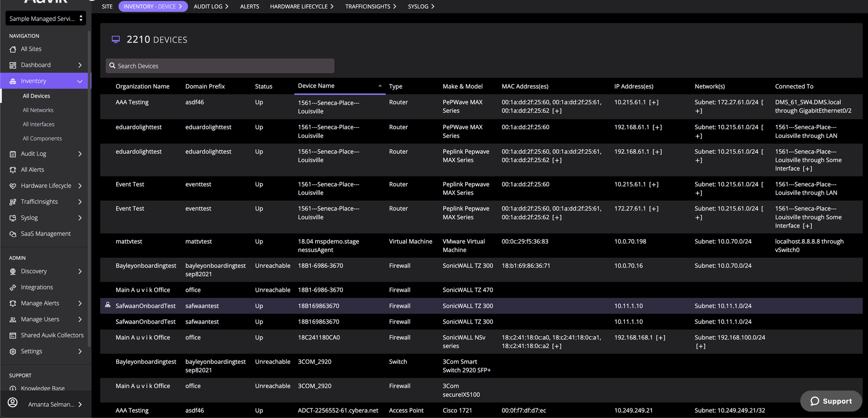
Task: Open the Amanta Selman account menu arrow
Action: (80, 404)
